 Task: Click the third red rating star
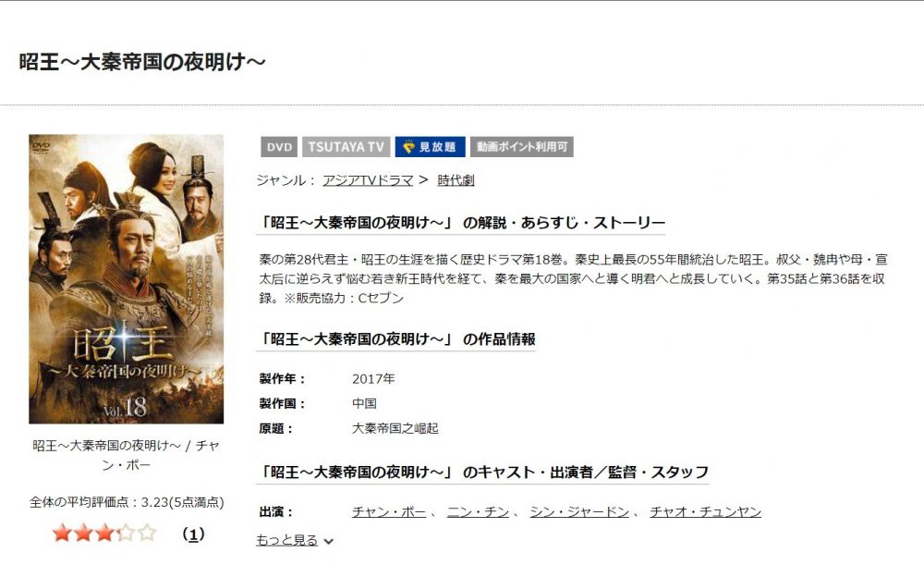[104, 534]
